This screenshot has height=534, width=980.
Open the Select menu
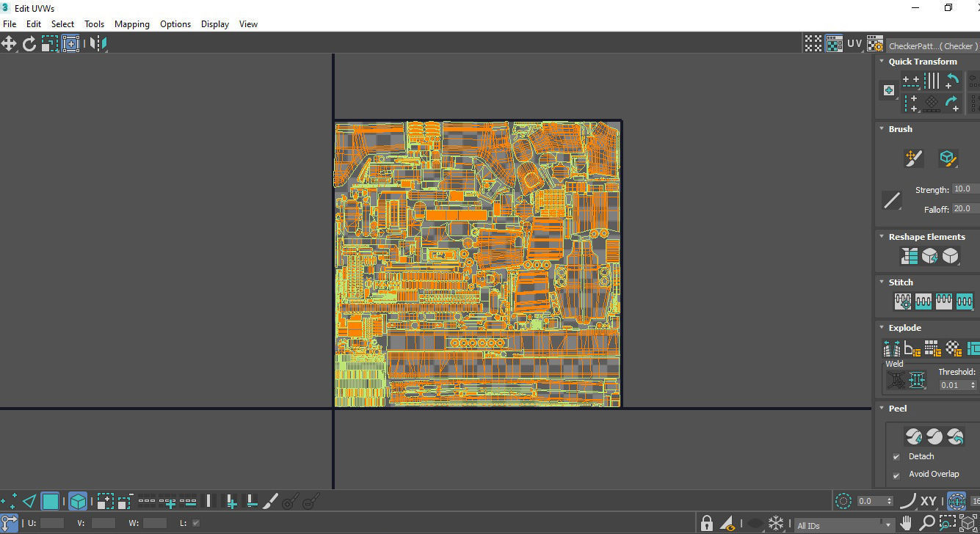pyautogui.click(x=62, y=24)
